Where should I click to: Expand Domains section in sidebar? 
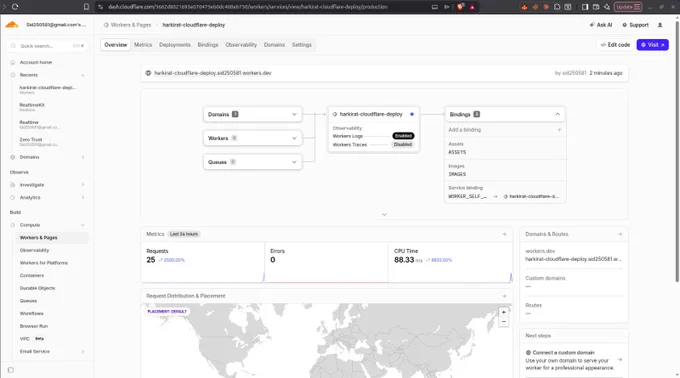click(82, 157)
